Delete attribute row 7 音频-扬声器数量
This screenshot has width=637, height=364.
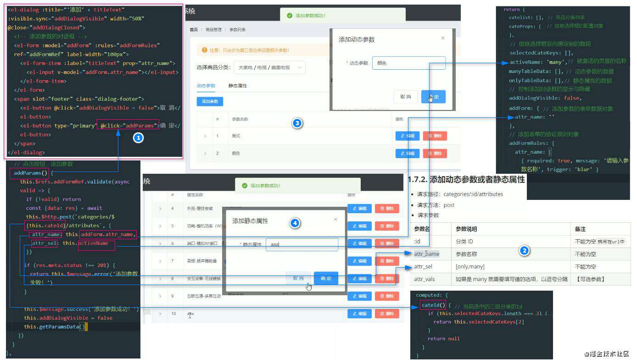point(387,261)
